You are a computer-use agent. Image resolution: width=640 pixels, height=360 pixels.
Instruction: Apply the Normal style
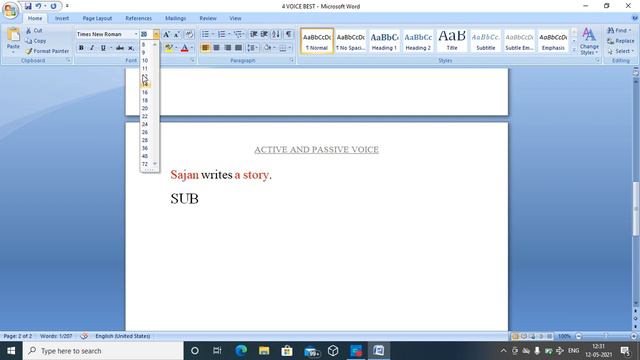point(317,40)
